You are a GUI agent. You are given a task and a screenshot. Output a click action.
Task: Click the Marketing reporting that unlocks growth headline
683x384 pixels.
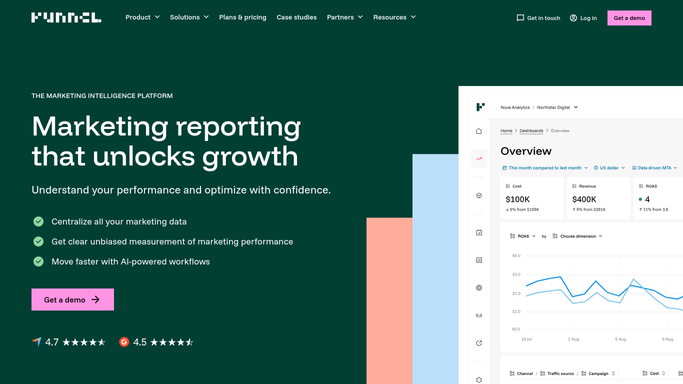[x=166, y=141]
